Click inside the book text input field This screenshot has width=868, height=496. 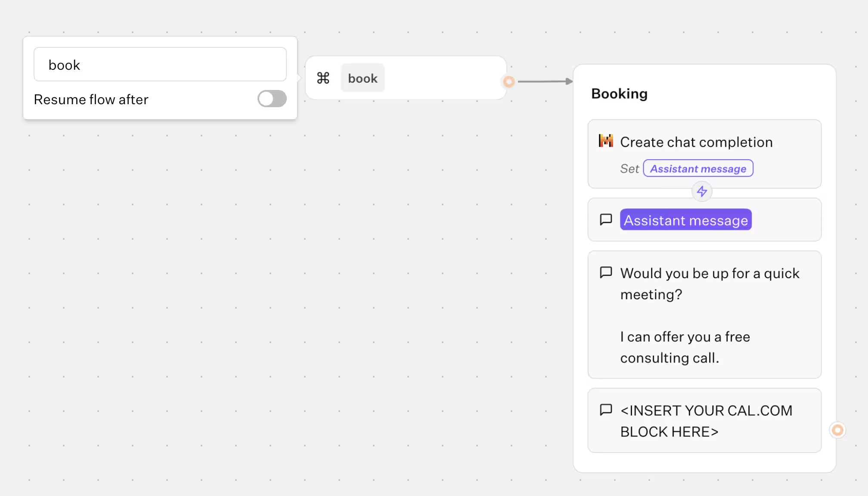coord(160,65)
